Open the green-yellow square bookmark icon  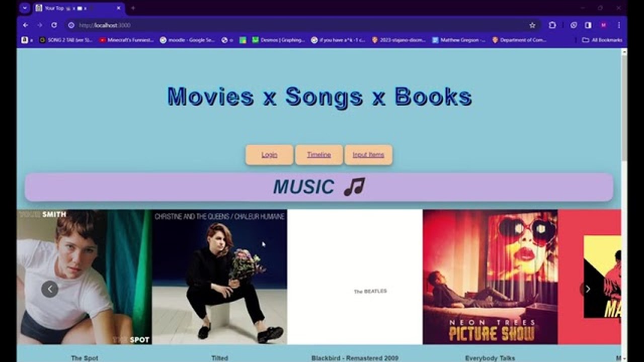click(243, 40)
